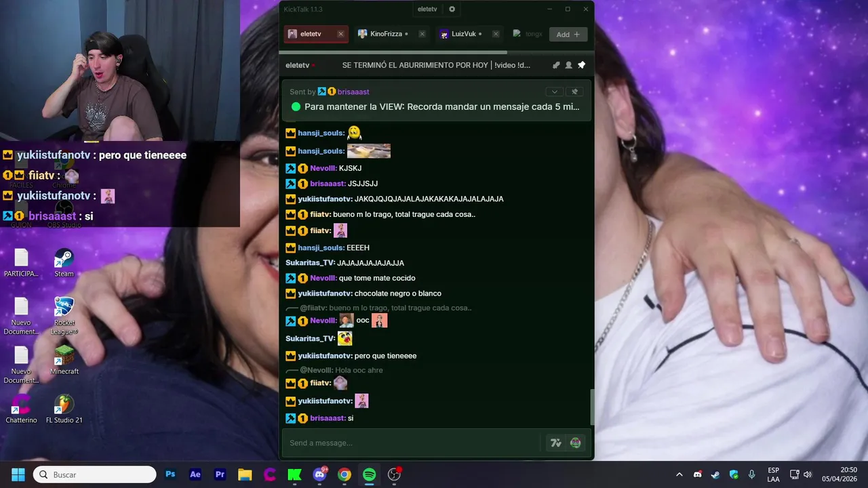
Task: Click the microphone icon in system tray
Action: 751,474
